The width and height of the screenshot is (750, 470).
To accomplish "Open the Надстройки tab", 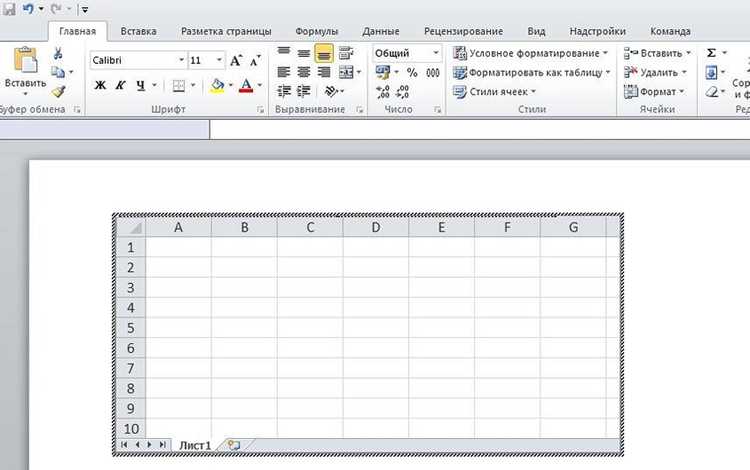I will pyautogui.click(x=597, y=31).
